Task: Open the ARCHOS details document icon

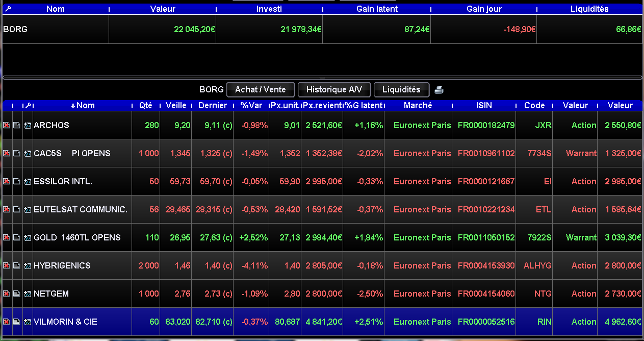Action: click(17, 125)
